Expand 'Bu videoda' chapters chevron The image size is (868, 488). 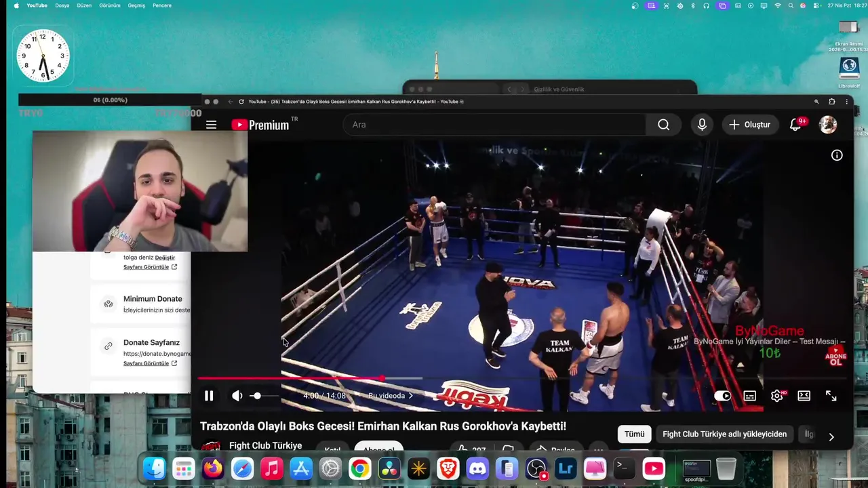point(410,396)
